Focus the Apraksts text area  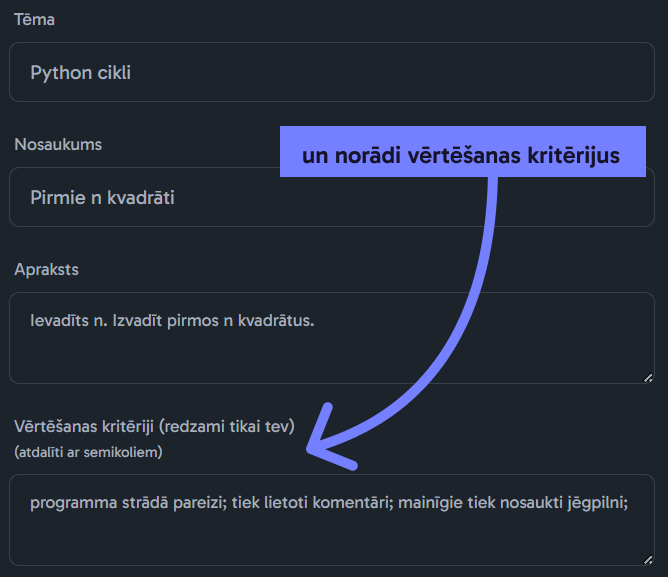click(331, 338)
